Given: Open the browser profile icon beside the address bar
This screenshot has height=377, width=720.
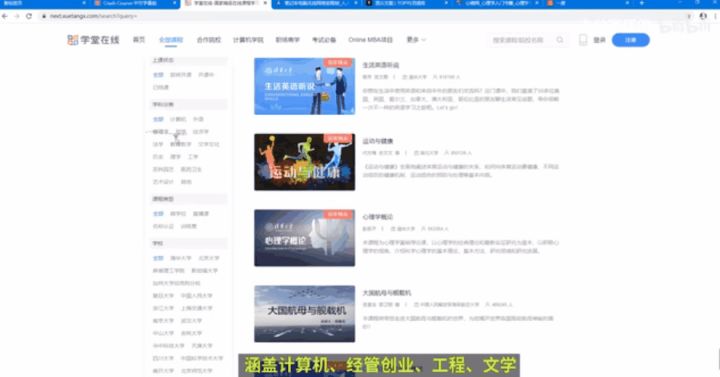Looking at the screenshot, I should point(703,16).
